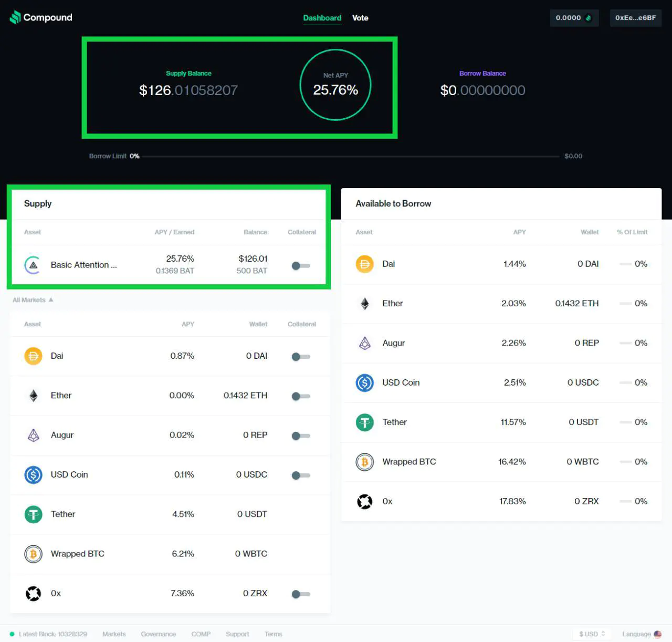Click the Wrapped BTC icon in Available to Borrow
This screenshot has height=642, width=672.
click(x=364, y=462)
